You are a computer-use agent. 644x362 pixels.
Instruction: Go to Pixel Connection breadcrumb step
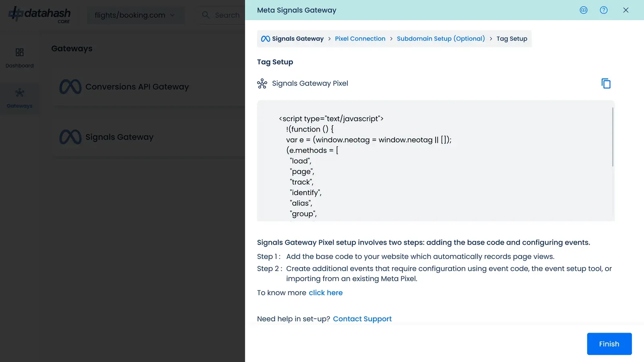(360, 39)
